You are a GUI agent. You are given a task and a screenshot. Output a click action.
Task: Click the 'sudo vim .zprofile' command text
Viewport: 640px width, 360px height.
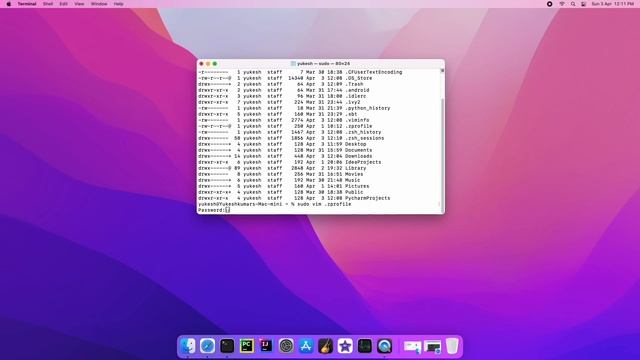(324, 204)
